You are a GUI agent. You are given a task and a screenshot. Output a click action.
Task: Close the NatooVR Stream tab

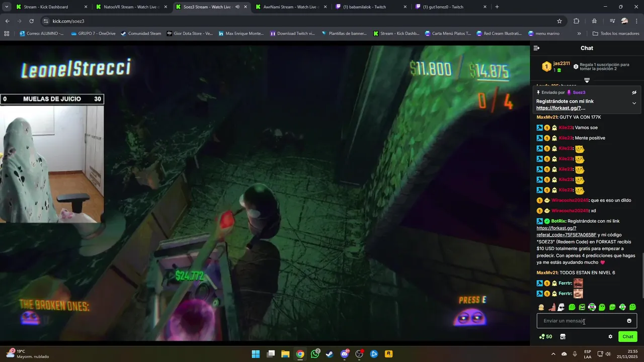(x=166, y=7)
